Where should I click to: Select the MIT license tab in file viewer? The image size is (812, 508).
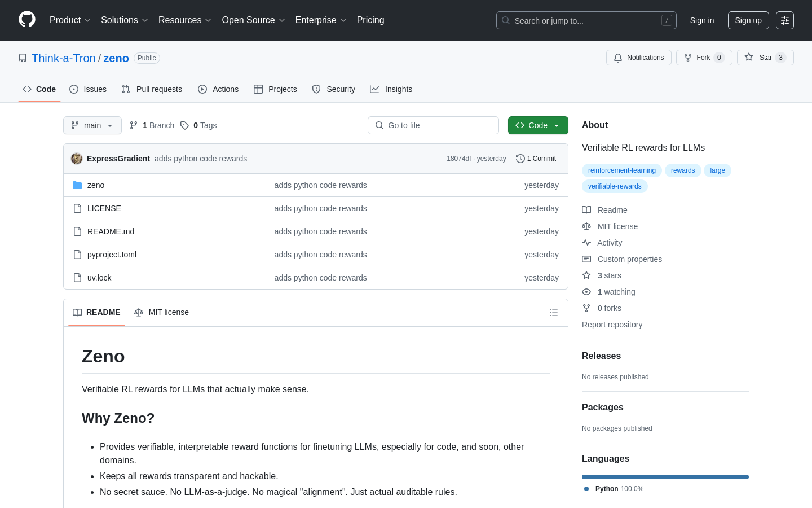tap(161, 313)
